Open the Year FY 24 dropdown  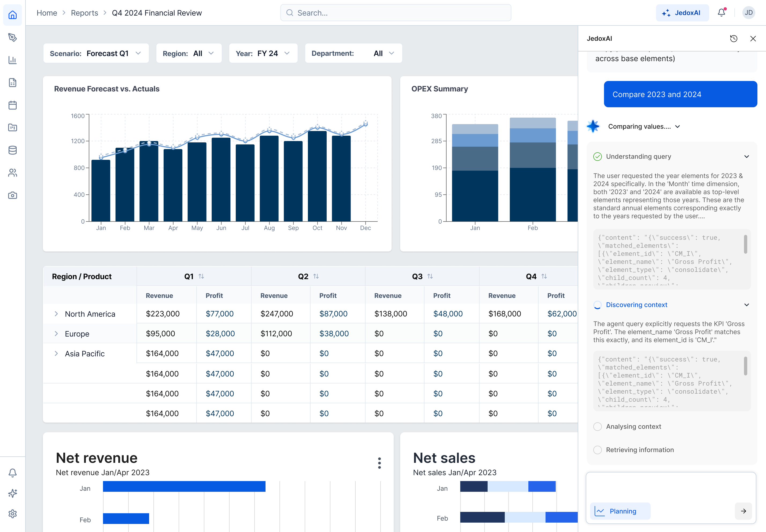tap(263, 53)
